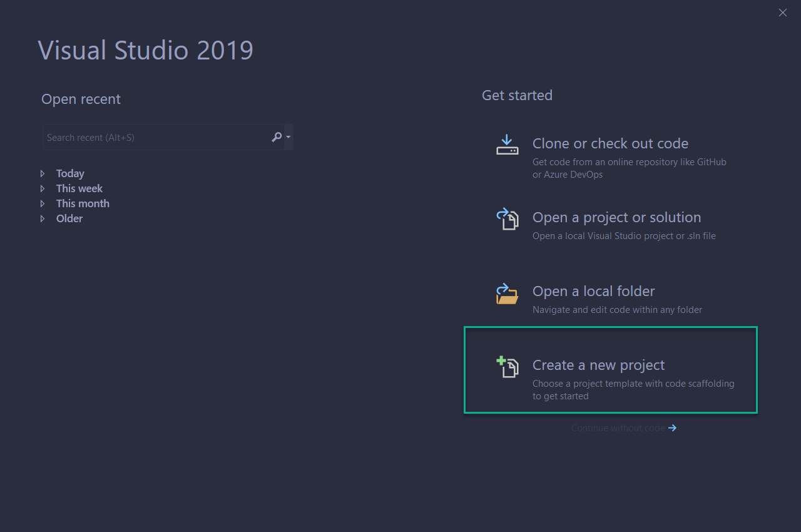Close the Visual Studio 2019 start window
This screenshot has height=532, width=801.
tap(783, 13)
